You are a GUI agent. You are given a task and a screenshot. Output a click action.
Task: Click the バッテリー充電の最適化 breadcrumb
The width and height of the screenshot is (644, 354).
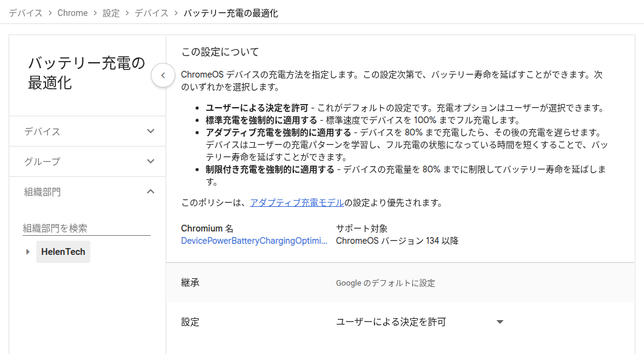(x=231, y=13)
